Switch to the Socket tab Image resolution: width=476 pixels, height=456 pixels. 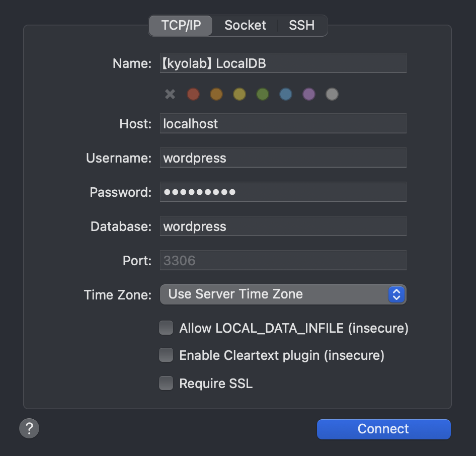tap(245, 25)
